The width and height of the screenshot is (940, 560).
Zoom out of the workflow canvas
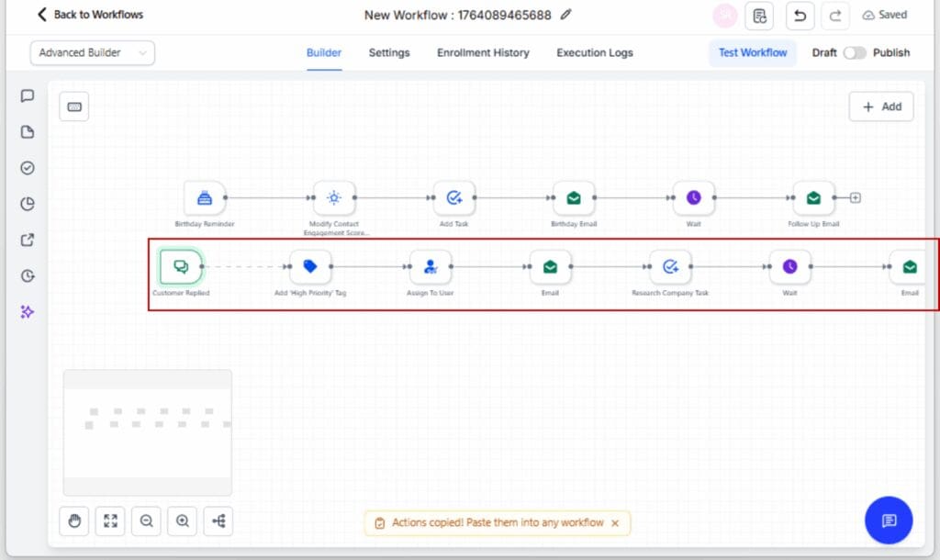146,521
